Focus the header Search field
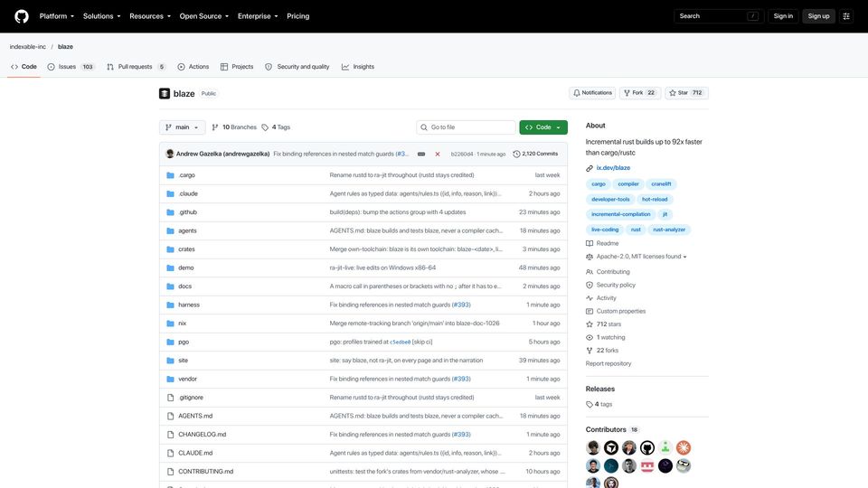This screenshot has width=868, height=488. (x=719, y=16)
